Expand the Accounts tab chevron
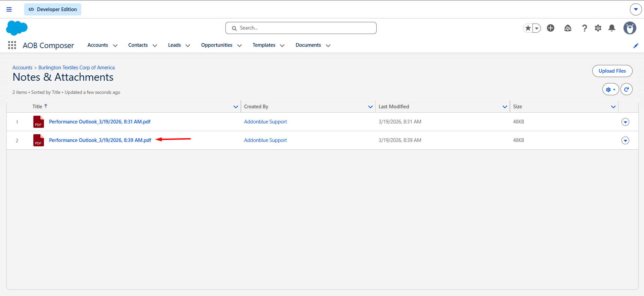644x296 pixels. click(115, 45)
